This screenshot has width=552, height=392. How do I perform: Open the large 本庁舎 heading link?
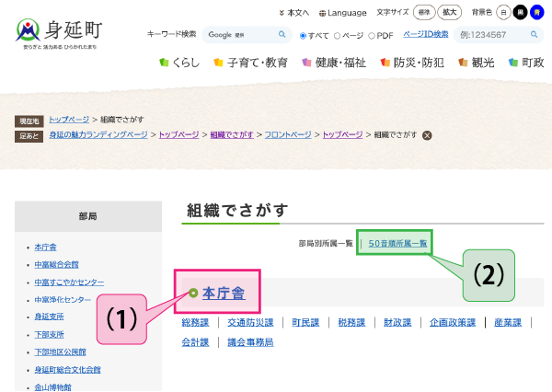(224, 293)
